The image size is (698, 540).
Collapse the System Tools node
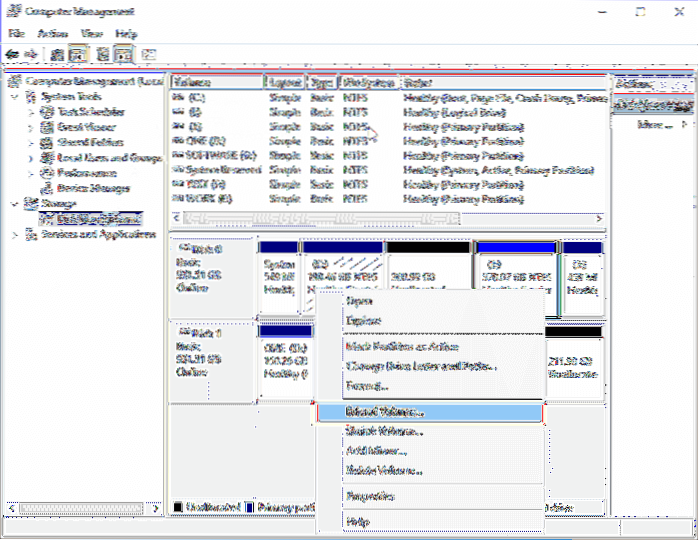(x=14, y=97)
